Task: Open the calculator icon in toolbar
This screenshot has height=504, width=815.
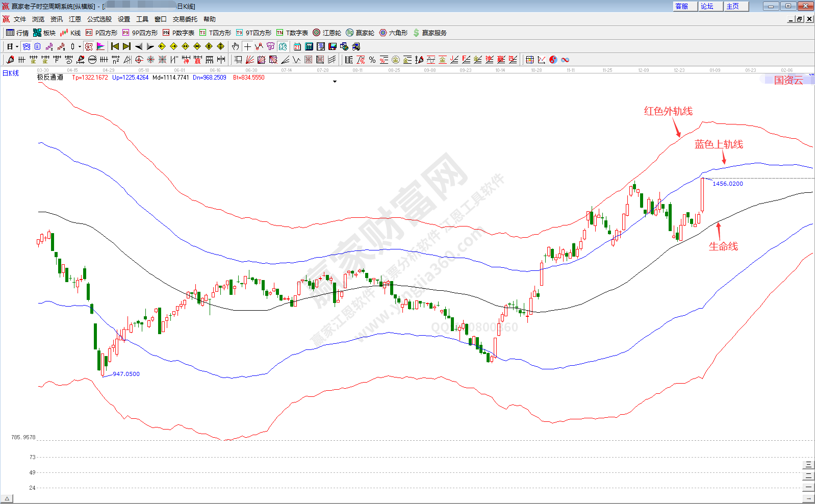Action: coord(309,46)
